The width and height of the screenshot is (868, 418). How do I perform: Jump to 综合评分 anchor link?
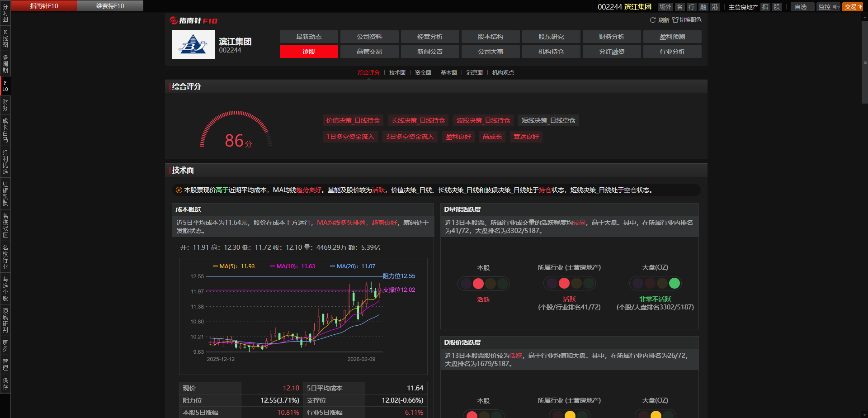point(369,72)
